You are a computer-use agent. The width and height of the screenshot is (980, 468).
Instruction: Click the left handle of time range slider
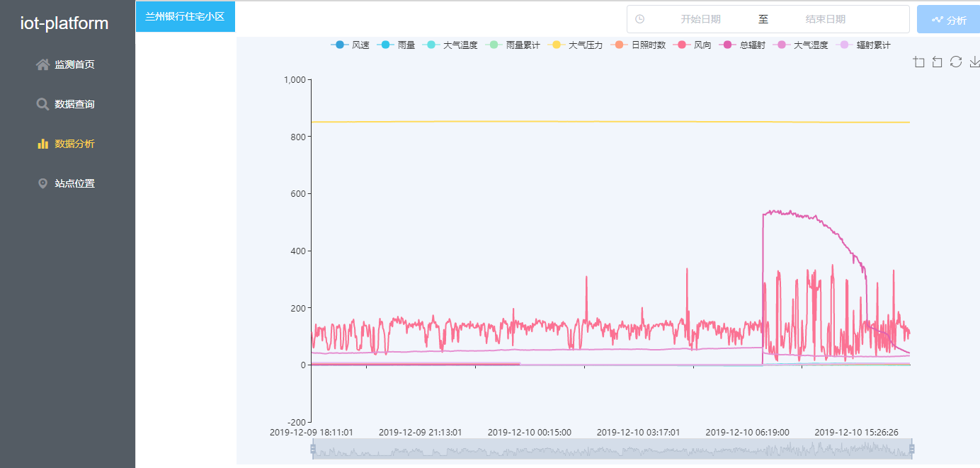pos(313,449)
